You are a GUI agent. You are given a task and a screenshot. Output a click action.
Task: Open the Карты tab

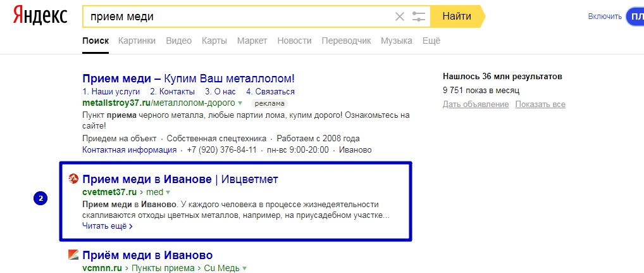pos(214,41)
